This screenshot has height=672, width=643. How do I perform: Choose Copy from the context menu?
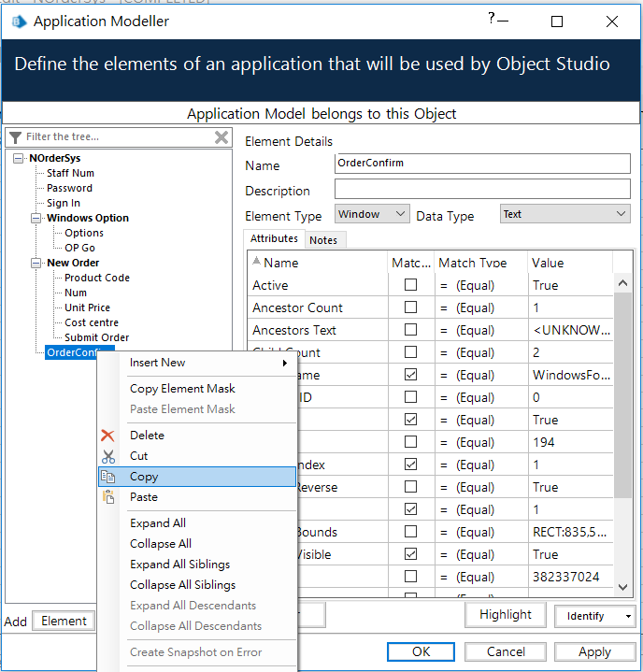pyautogui.click(x=197, y=477)
